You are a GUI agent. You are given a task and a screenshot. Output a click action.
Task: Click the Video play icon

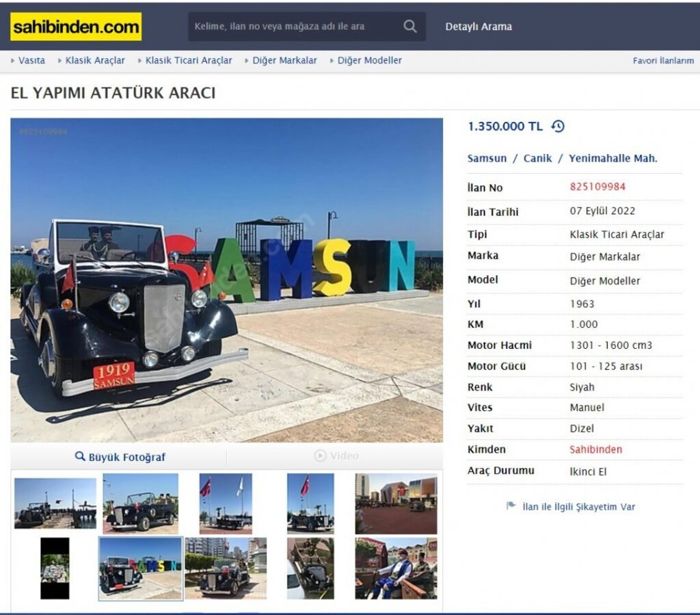[320, 456]
